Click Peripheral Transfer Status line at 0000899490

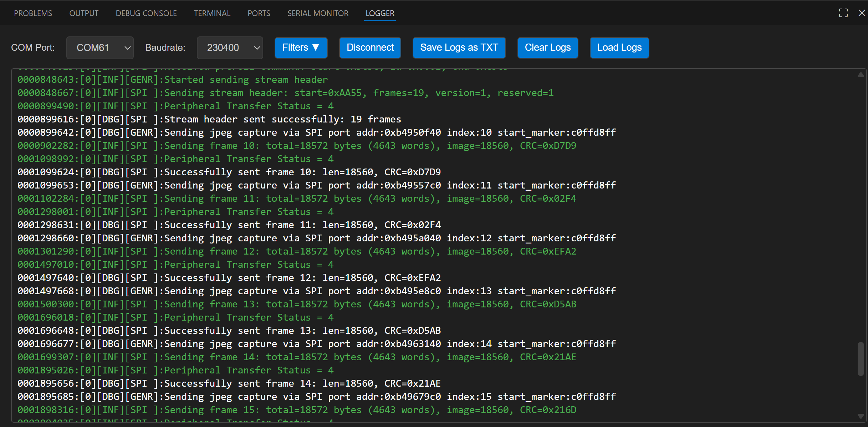point(175,106)
